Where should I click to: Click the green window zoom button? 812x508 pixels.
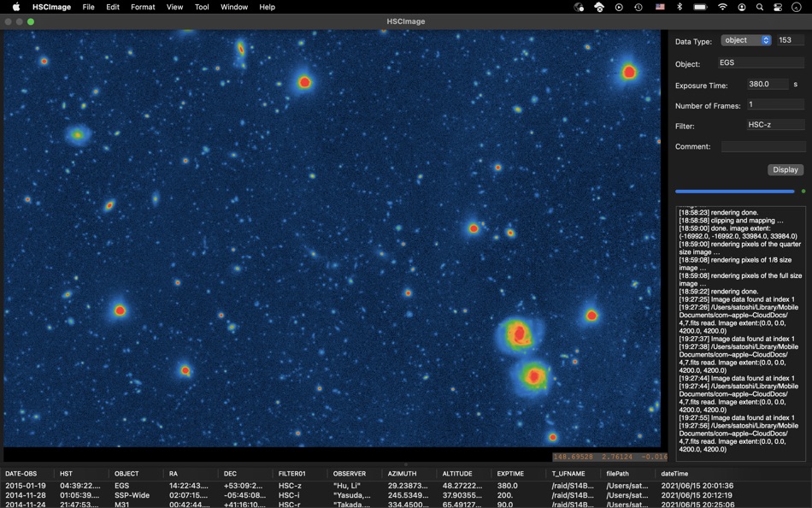tap(31, 21)
